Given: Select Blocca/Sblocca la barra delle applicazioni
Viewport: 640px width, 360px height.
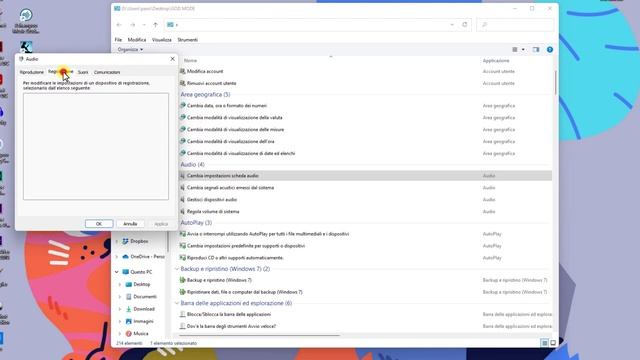Looking at the screenshot, I should click(x=229, y=314).
